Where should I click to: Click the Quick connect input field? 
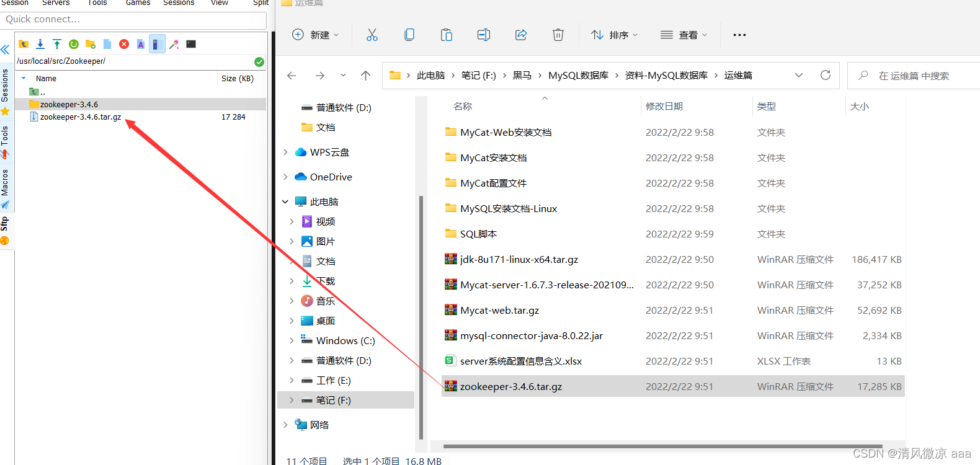[x=133, y=19]
